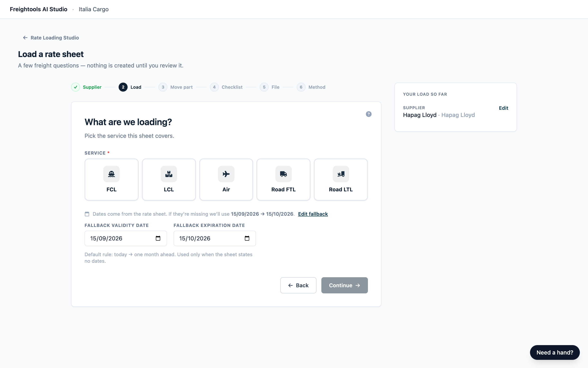
Task: Click the Road FTL label text
Action: pos(284,190)
